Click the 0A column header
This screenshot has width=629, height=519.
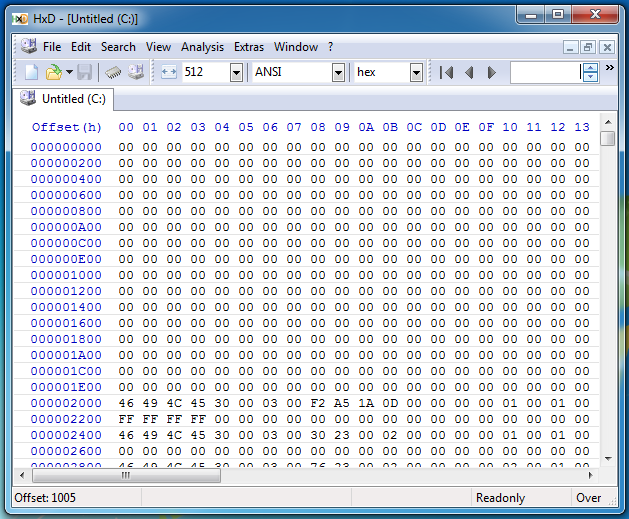tap(366, 127)
